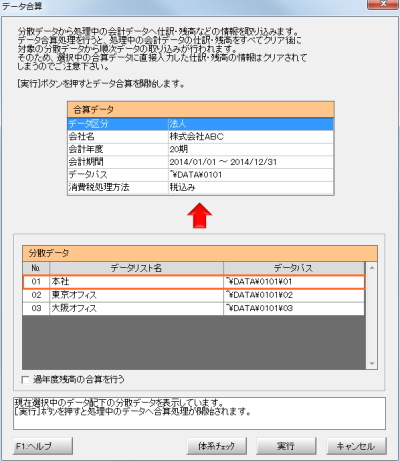Image resolution: width=400 pixels, height=462 pixels.
Task: Select the 会社名 株式会社ABC row
Action: 201,137
